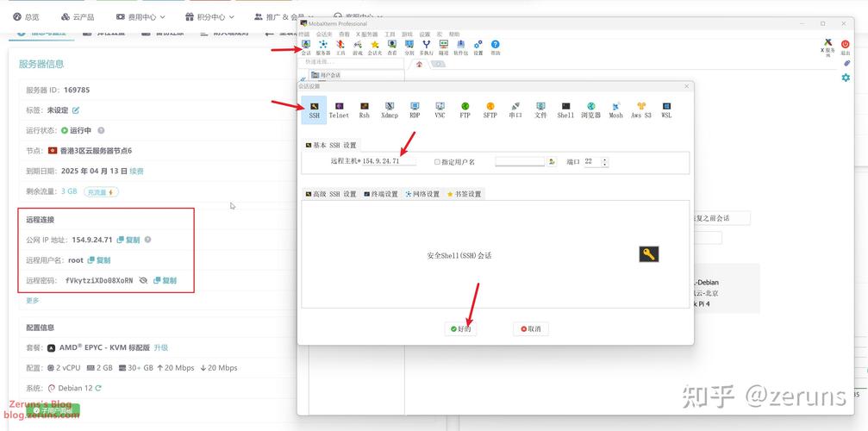Click the 快速连接 quick connect field

coord(351,63)
